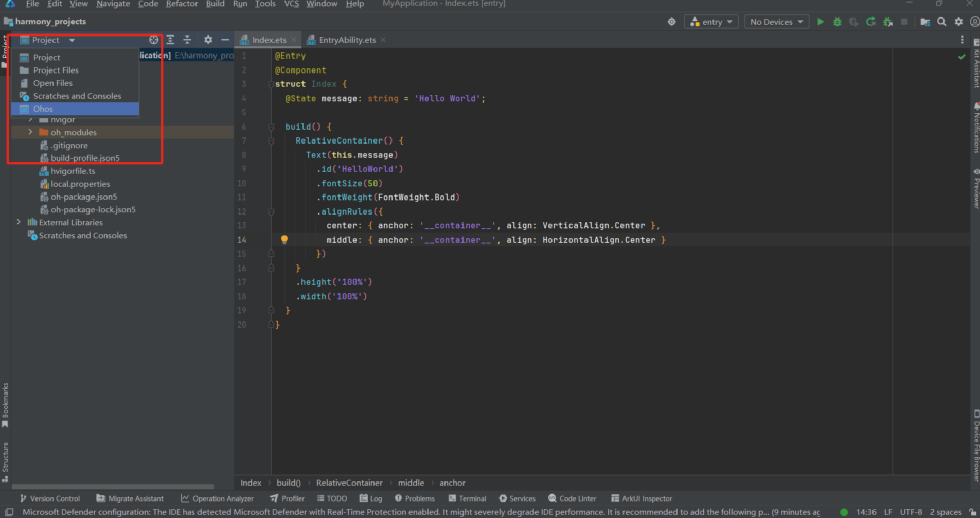The image size is (980, 518).
Task: Open the Project view selector dropdown
Action: (47, 40)
